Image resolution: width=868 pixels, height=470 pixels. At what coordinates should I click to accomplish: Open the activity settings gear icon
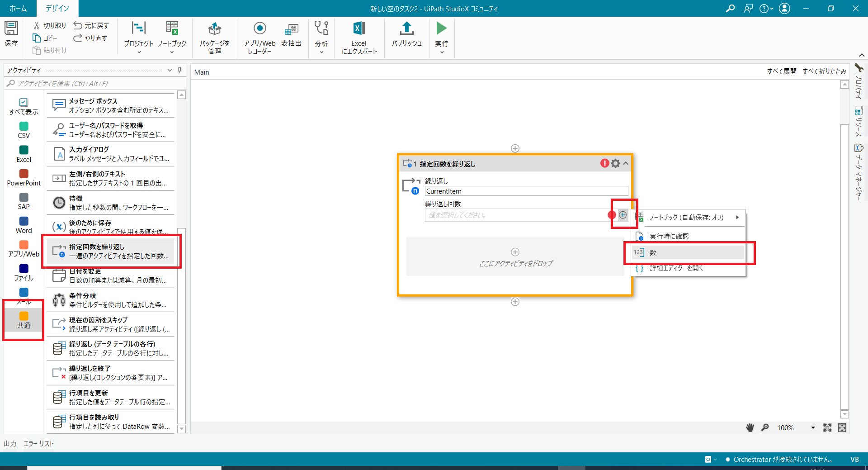pos(615,163)
